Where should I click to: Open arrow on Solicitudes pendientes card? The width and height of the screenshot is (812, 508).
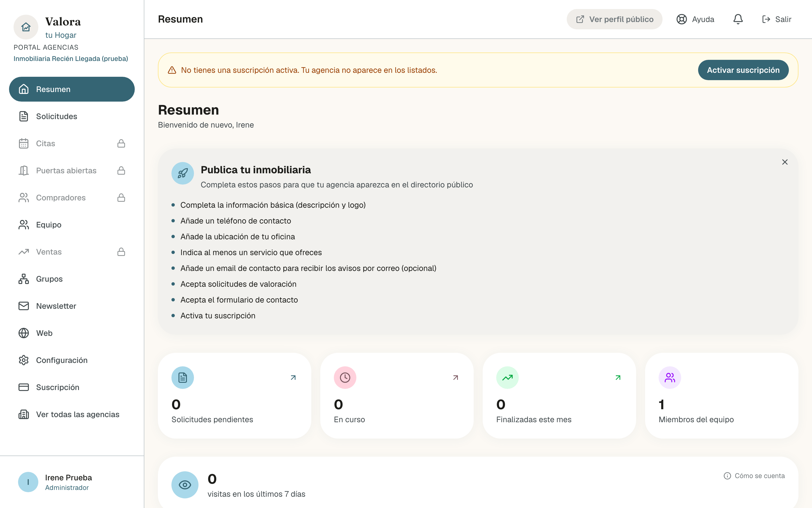pyautogui.click(x=293, y=378)
